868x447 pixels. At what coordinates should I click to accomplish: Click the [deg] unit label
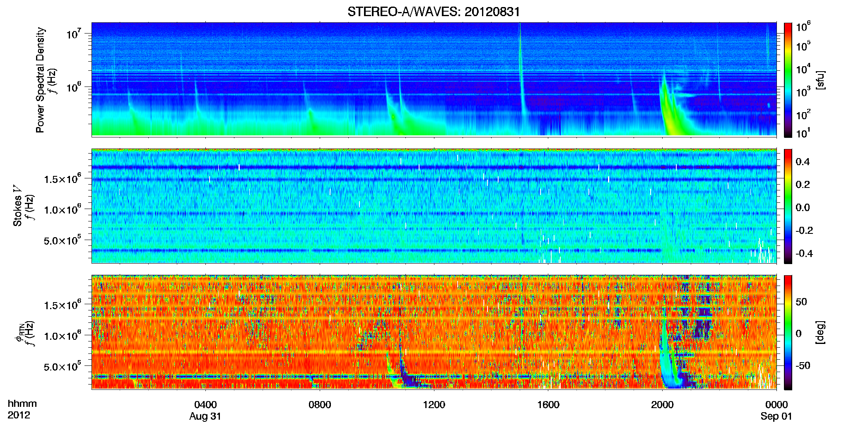pyautogui.click(x=820, y=332)
